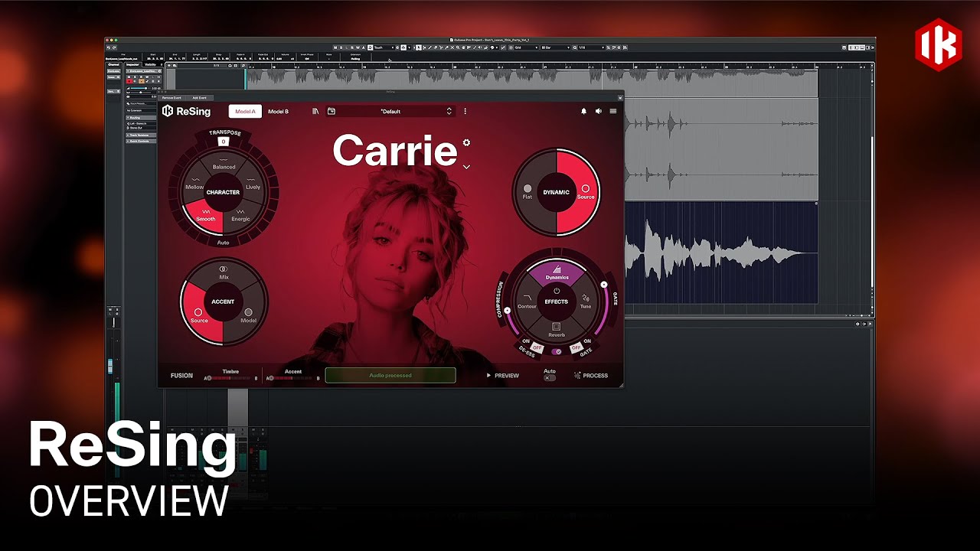Click the preset folder save icon
Viewport: 980px width, 551px height.
332,111
